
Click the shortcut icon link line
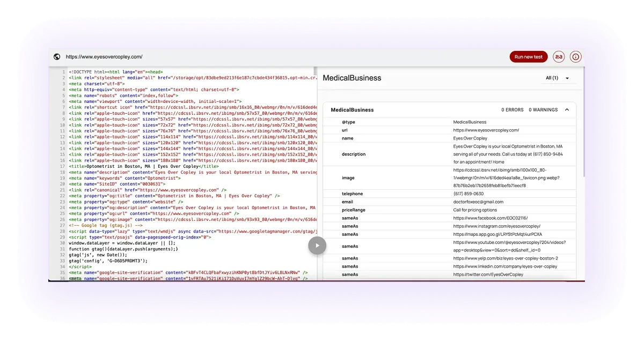(x=193, y=107)
